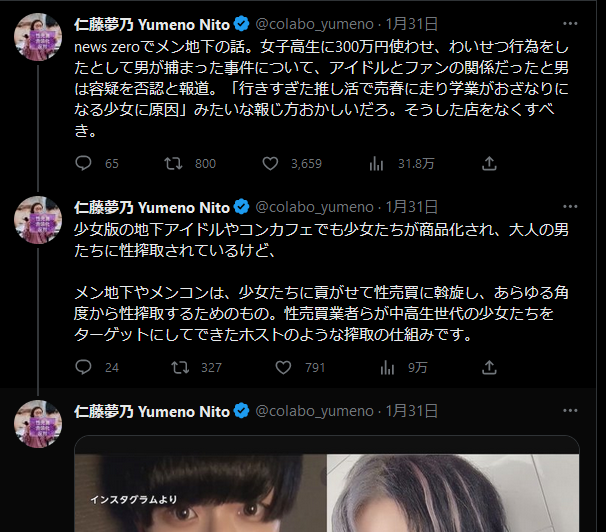The width and height of the screenshot is (606, 532).
Task: Share the first tweet
Action: pyautogui.click(x=489, y=163)
